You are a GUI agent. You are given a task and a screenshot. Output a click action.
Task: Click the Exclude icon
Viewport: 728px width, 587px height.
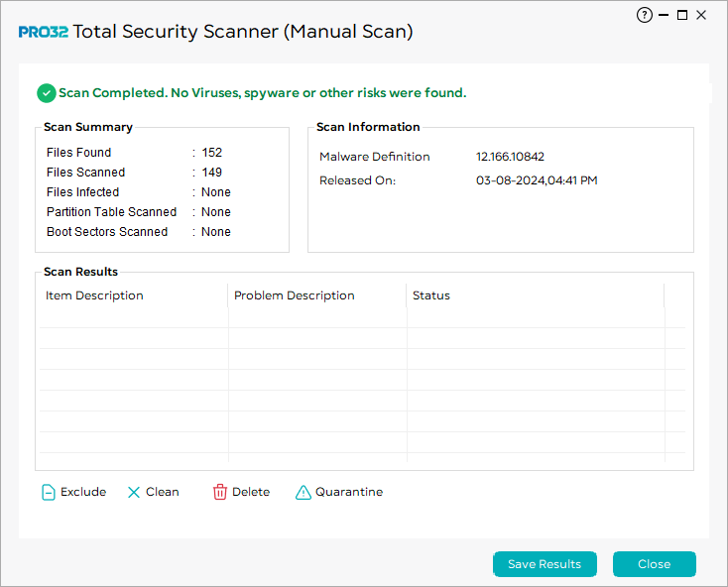pyautogui.click(x=49, y=493)
